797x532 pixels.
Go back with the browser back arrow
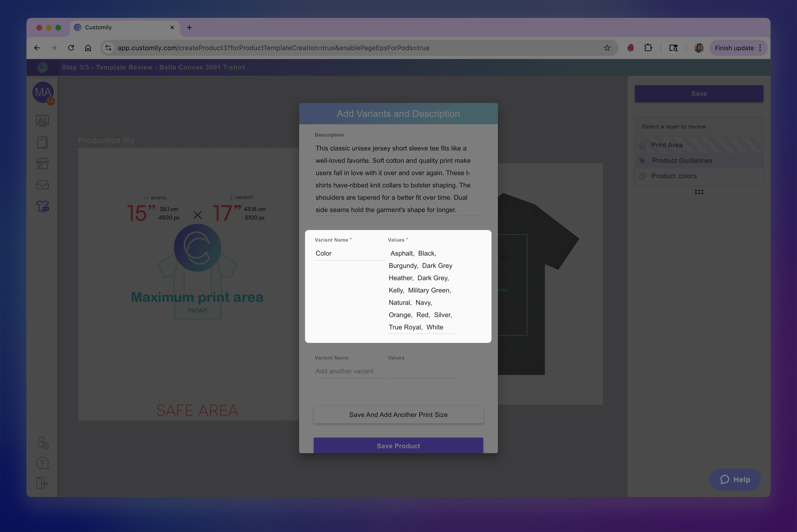click(x=37, y=48)
